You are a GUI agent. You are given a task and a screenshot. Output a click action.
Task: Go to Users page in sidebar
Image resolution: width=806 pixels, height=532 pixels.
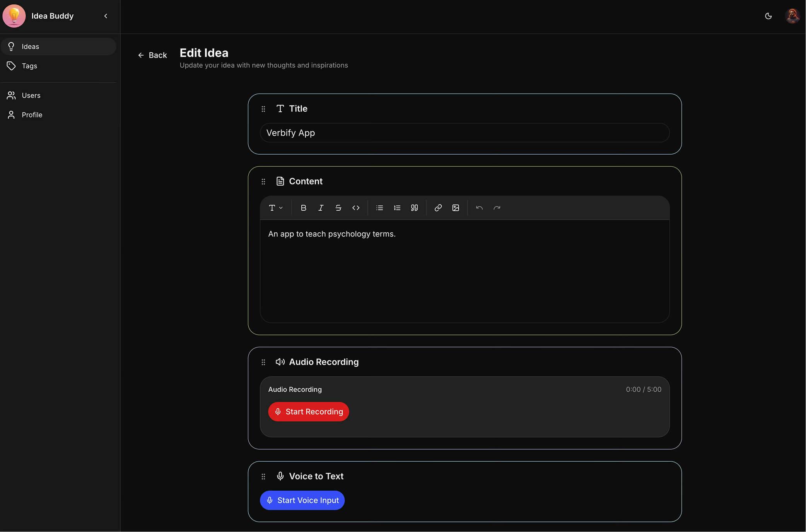[x=31, y=95]
